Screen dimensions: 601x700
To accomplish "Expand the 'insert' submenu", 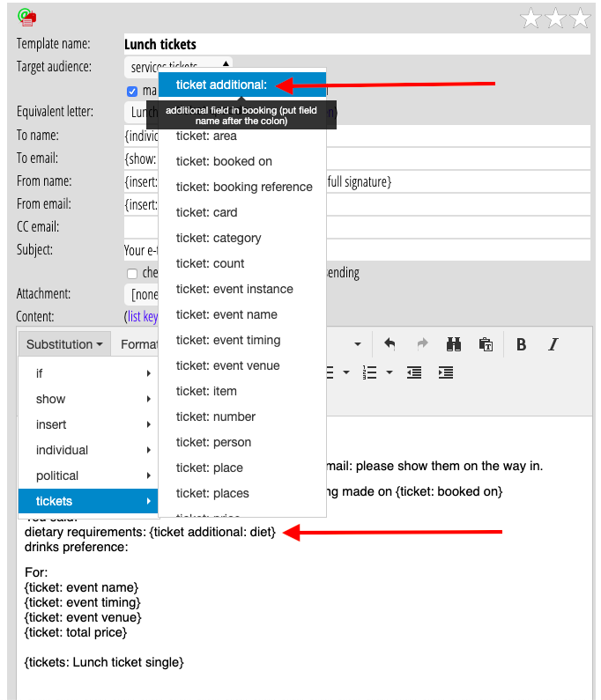I will 88,424.
